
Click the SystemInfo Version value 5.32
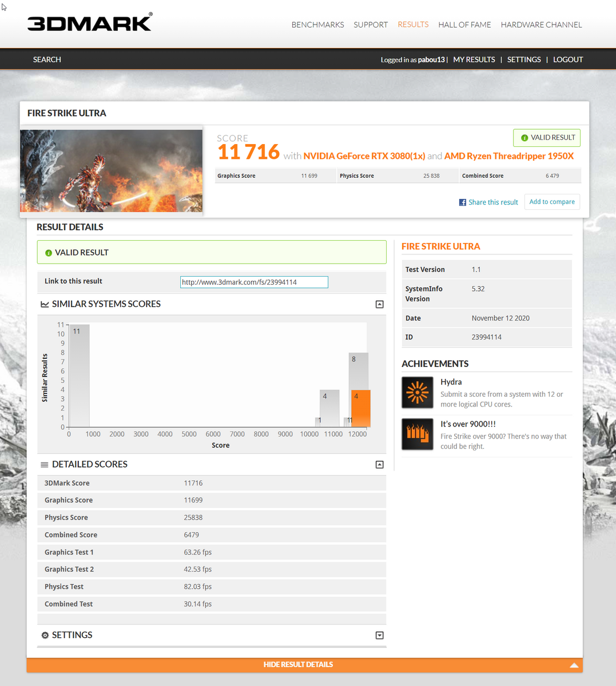point(478,289)
